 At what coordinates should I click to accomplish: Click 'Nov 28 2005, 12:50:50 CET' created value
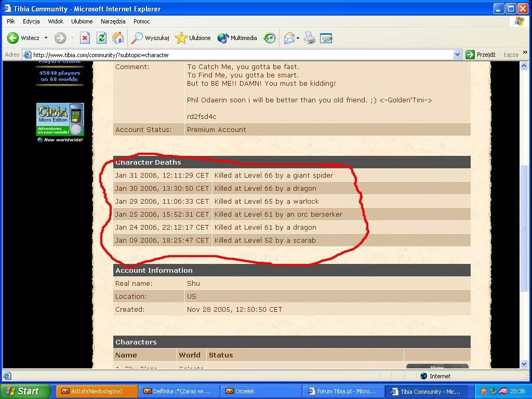pos(234,310)
